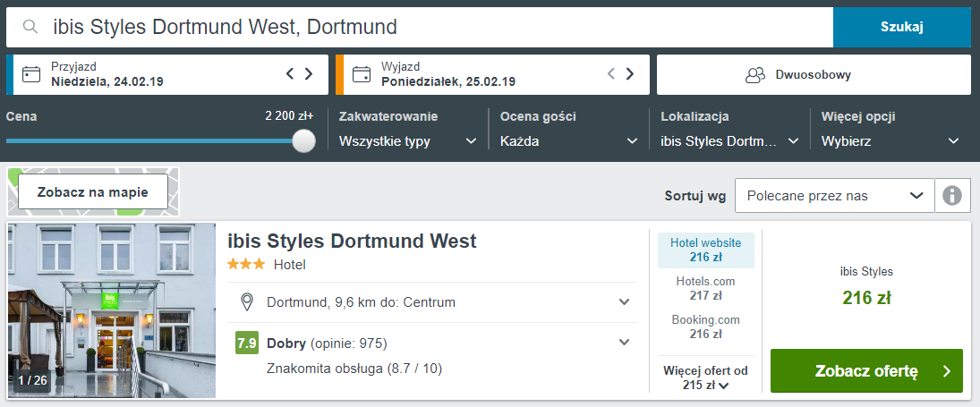
Task: Click the price slider handle
Action: click(x=303, y=140)
